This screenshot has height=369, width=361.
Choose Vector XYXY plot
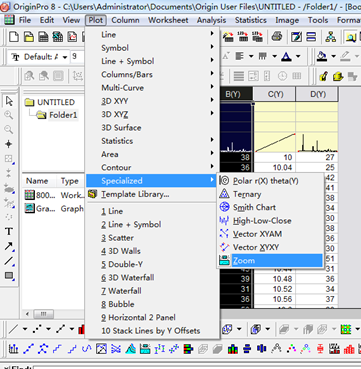[270, 247]
